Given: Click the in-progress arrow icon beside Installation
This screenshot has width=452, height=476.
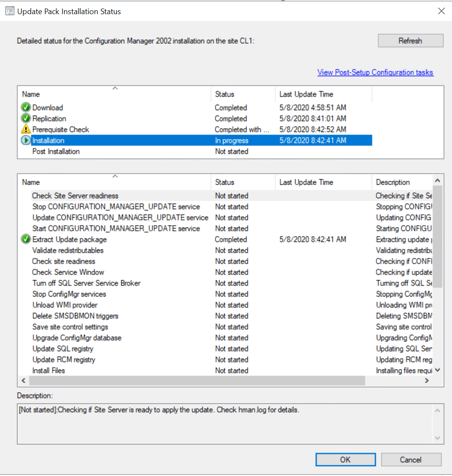Looking at the screenshot, I should coord(26,140).
